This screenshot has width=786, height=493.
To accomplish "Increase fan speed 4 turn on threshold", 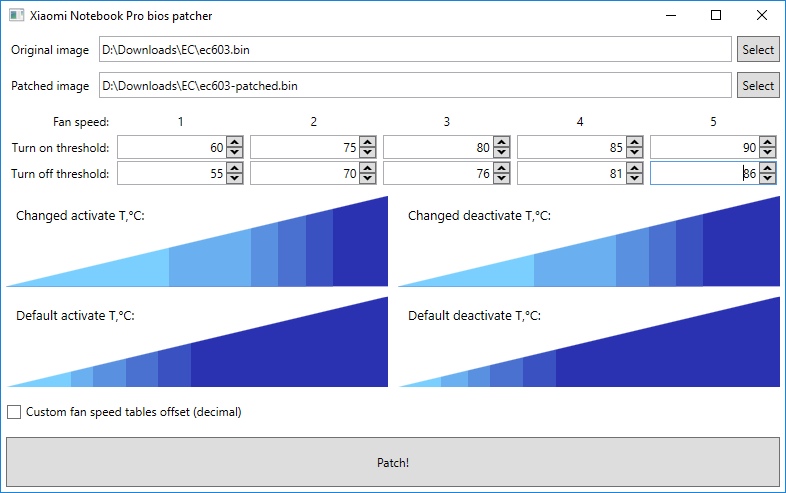I will (x=635, y=142).
